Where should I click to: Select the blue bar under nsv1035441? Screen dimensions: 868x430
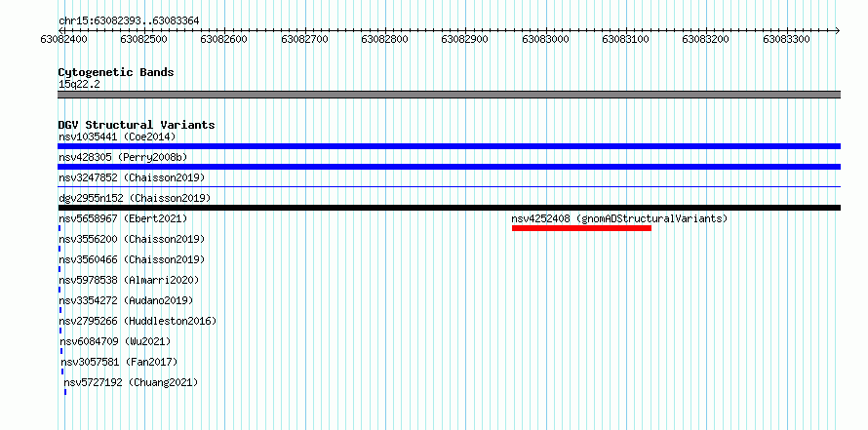449,146
